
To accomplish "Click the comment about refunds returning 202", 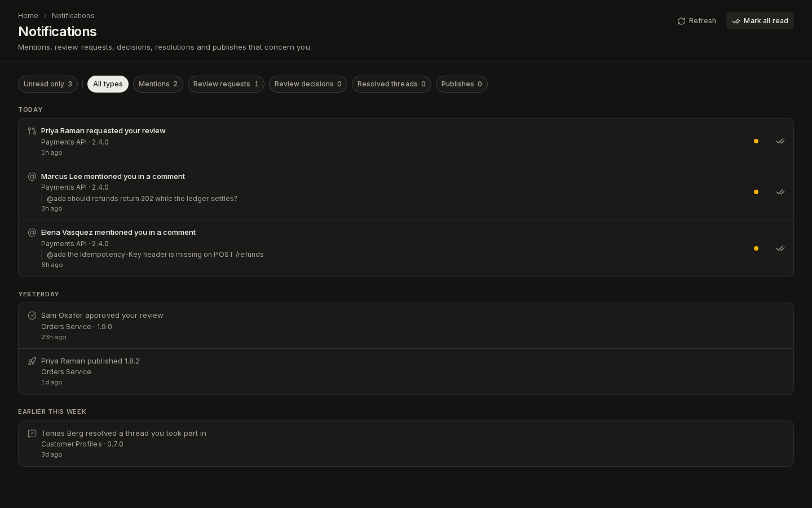I will click(142, 199).
